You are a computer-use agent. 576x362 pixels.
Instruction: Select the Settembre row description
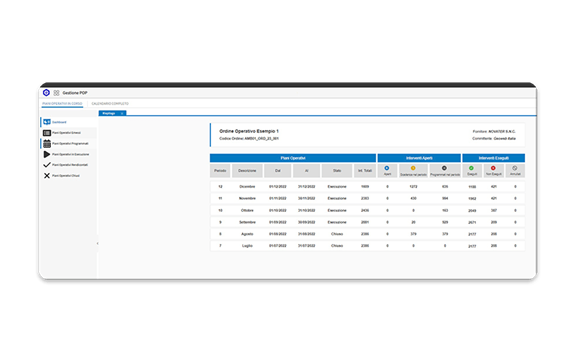click(247, 222)
